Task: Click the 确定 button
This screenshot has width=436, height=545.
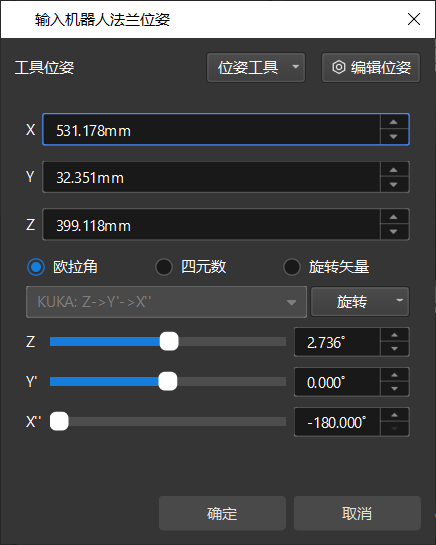Action: 222,513
